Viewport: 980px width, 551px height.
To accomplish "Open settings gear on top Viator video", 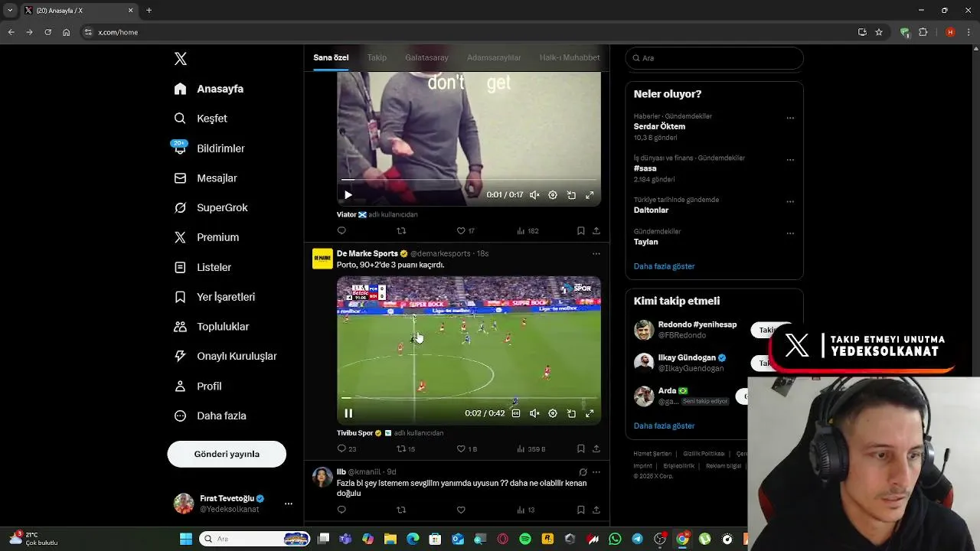I will tap(553, 195).
